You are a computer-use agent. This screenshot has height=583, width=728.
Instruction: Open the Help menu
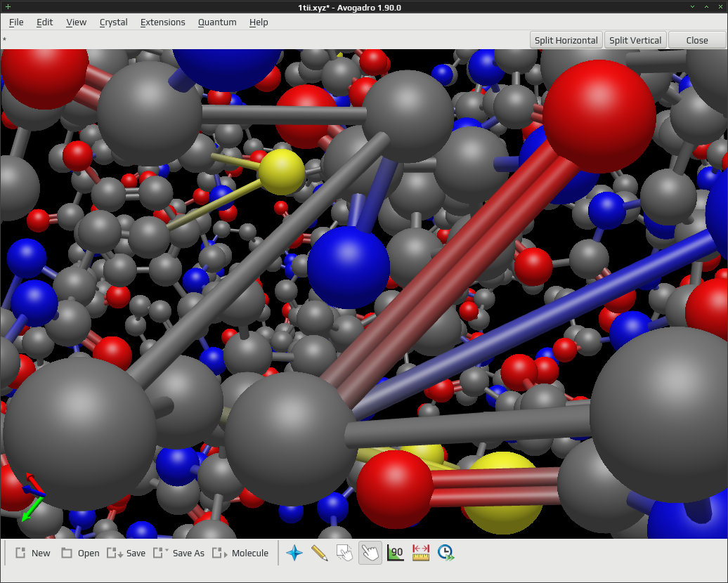259,22
